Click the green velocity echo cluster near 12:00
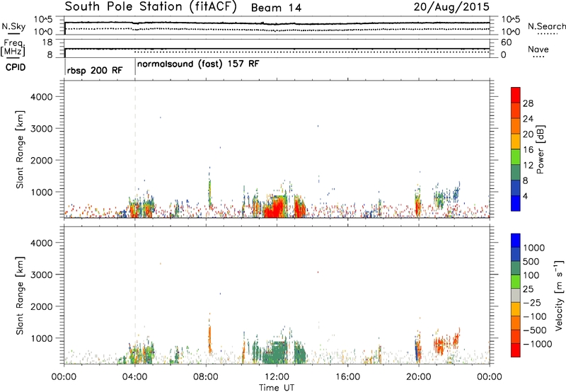566x392 pixels. pyautogui.click(x=276, y=352)
